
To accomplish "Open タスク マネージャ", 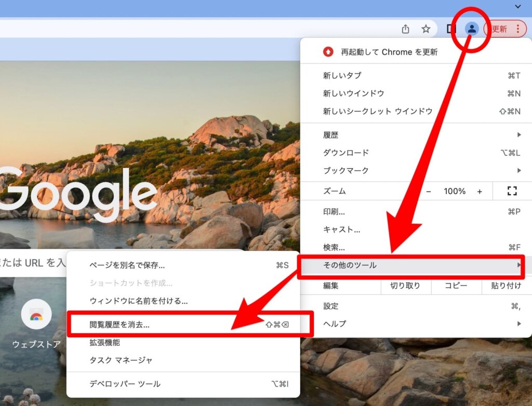I will click(x=183, y=360).
